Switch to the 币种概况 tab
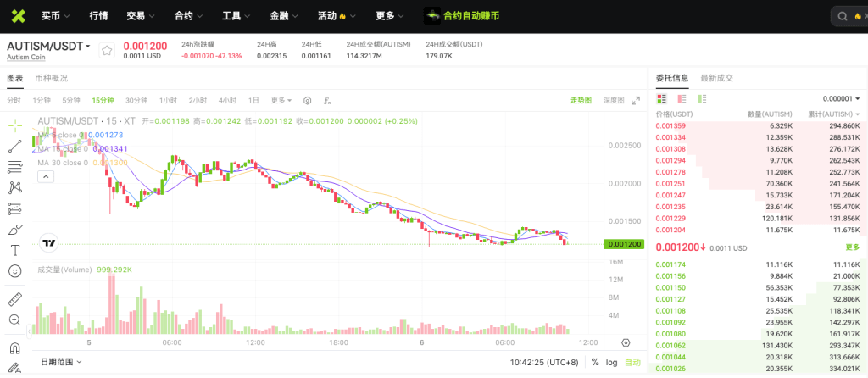This screenshot has height=378, width=868. (52, 78)
